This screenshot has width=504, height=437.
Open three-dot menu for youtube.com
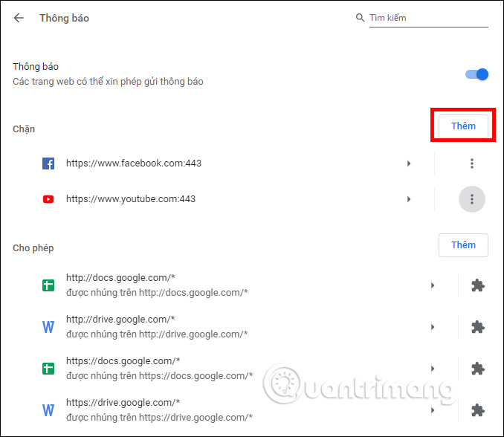471,199
